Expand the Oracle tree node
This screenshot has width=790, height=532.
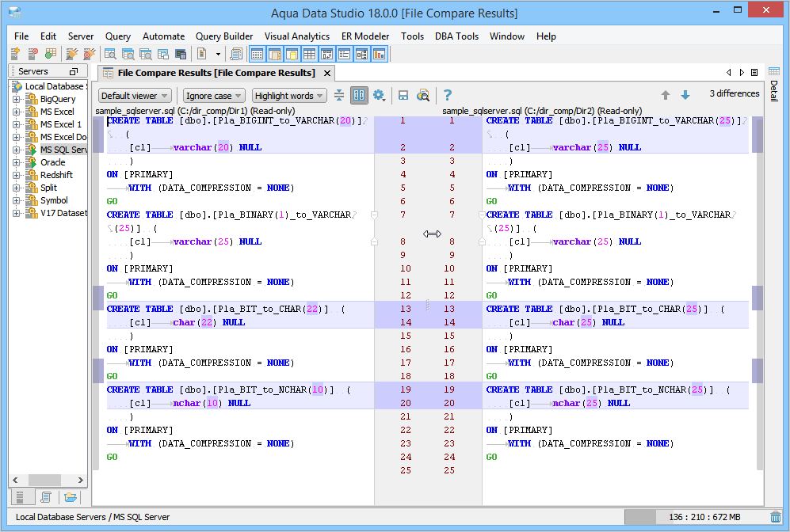pyautogui.click(x=16, y=162)
